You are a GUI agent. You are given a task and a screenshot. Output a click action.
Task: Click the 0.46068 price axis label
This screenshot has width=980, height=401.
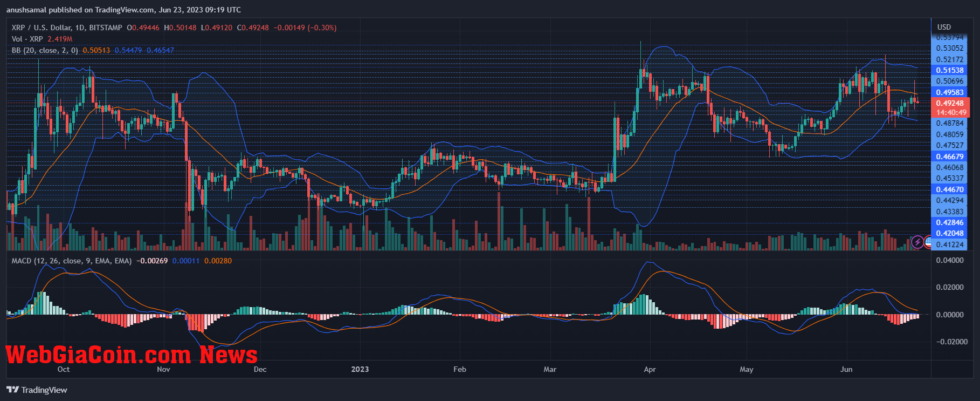coord(950,167)
